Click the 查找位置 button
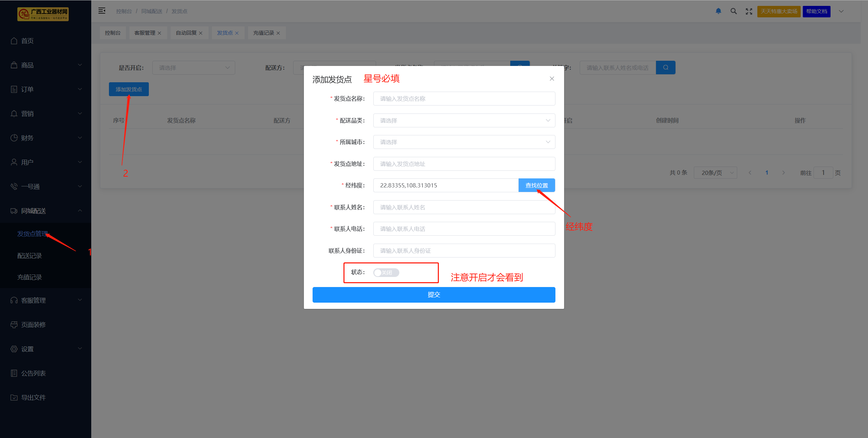Image resolution: width=868 pixels, height=438 pixels. click(x=536, y=185)
